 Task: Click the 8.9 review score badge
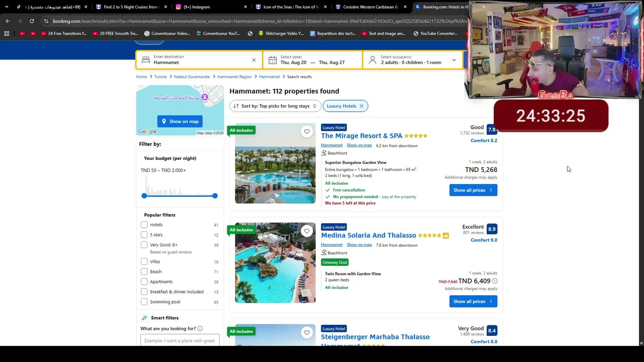click(492, 229)
